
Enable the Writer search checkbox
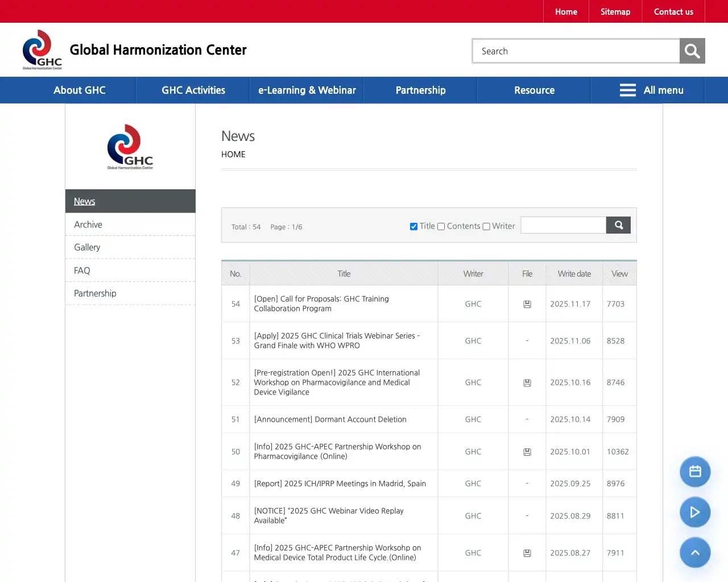coord(486,226)
